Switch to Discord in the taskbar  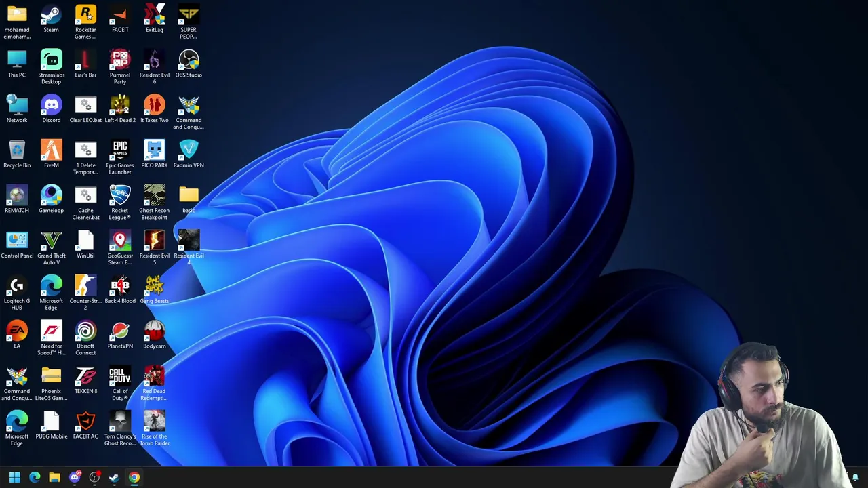75,477
